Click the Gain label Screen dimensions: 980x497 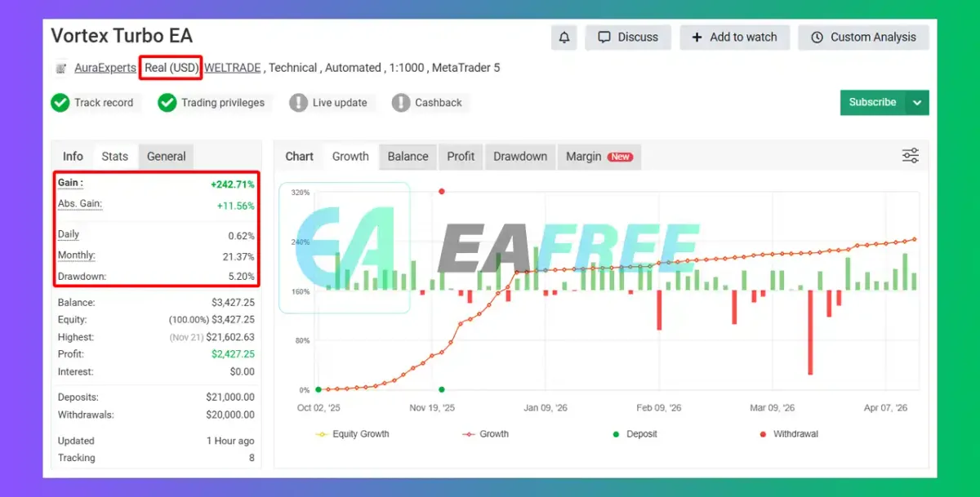70,183
